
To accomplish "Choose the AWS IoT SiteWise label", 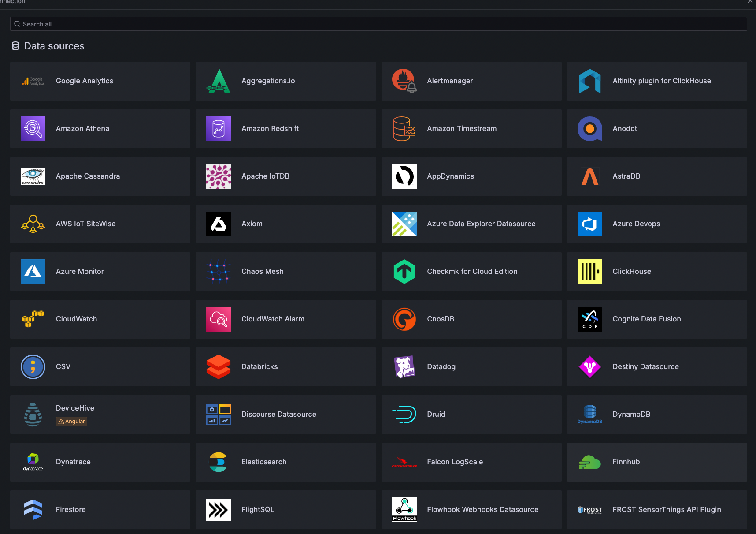I will tap(86, 224).
